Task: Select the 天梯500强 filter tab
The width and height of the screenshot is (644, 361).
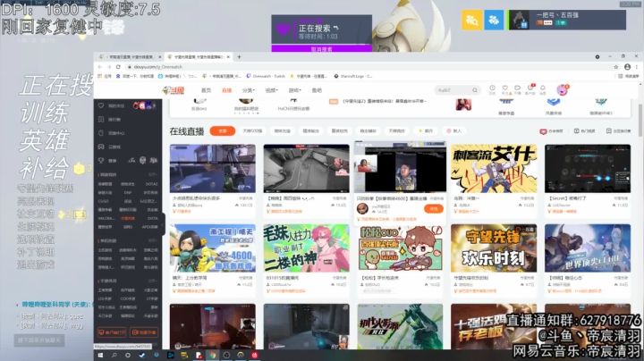Action: coord(252,130)
